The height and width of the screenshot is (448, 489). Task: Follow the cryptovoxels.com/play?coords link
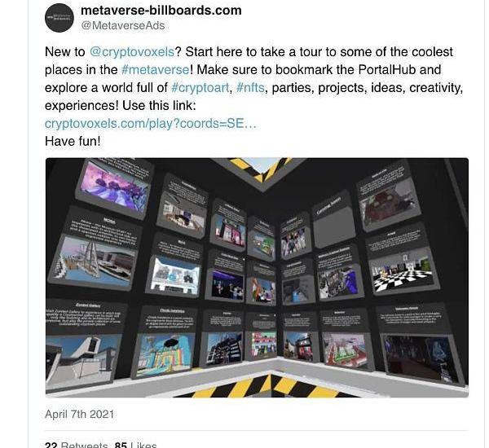coord(151,124)
